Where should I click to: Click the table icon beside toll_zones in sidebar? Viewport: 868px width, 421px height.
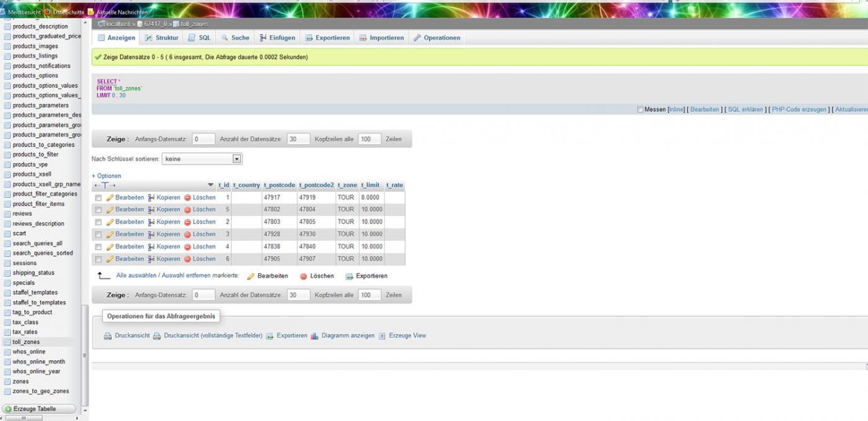7,342
